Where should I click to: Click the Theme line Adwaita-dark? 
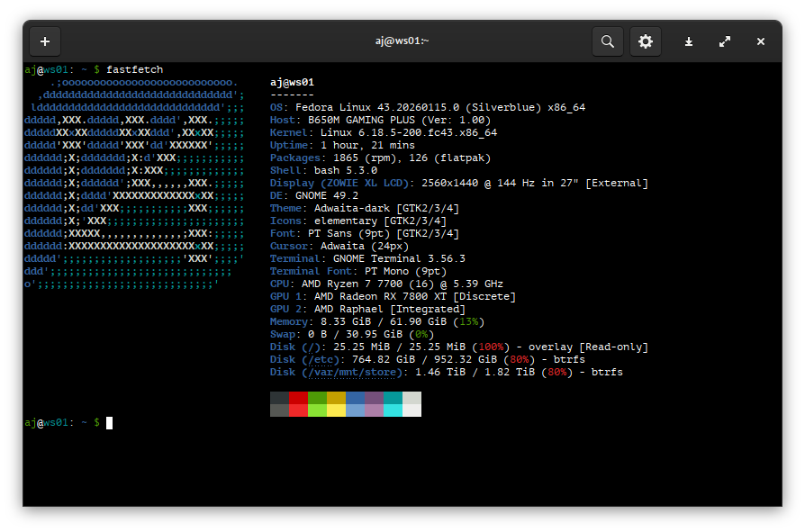(365, 208)
